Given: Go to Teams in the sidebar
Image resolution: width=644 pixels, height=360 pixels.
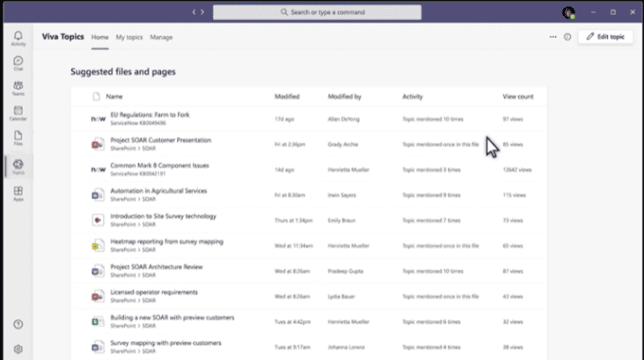Looking at the screenshot, I should click(x=18, y=87).
